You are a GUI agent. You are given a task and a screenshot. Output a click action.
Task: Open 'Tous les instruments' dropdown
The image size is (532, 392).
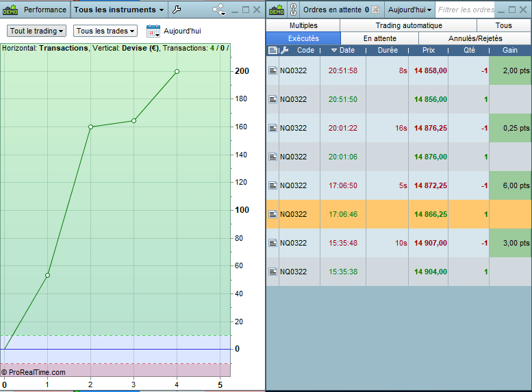pyautogui.click(x=118, y=10)
